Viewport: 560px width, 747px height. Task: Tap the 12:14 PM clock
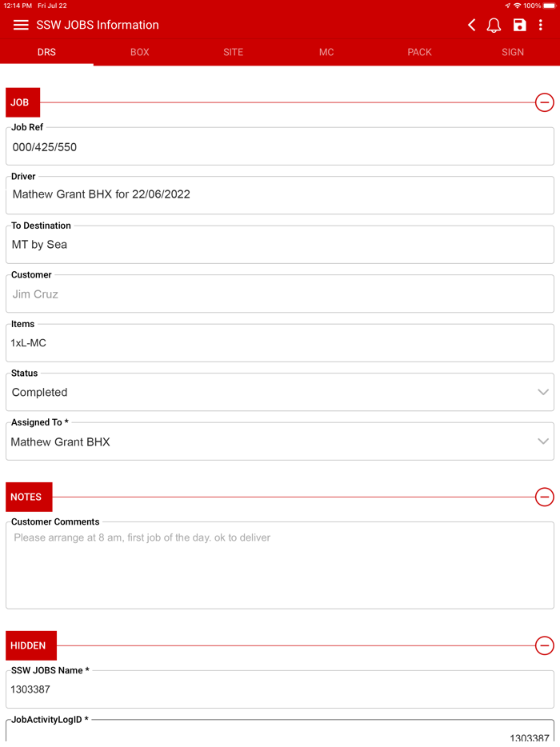18,6
